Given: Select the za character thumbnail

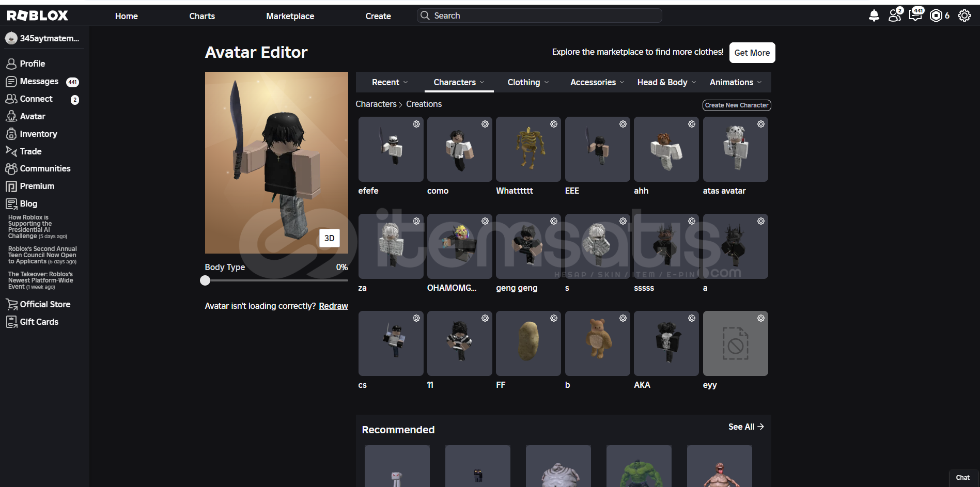Looking at the screenshot, I should [x=391, y=246].
